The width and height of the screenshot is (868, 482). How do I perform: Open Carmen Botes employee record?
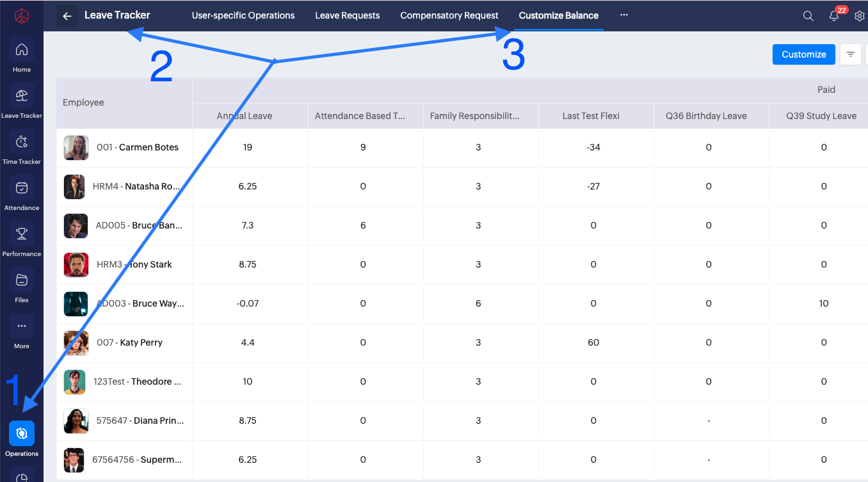click(x=149, y=147)
